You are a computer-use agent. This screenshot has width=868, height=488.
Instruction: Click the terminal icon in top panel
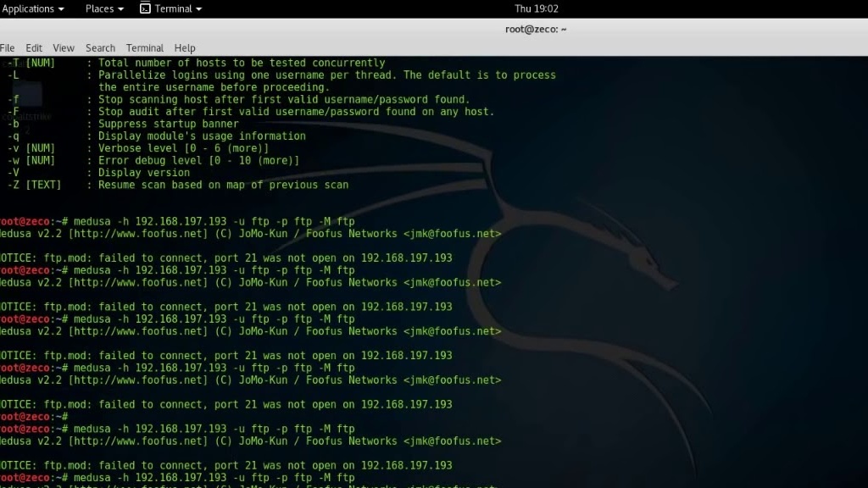(145, 8)
